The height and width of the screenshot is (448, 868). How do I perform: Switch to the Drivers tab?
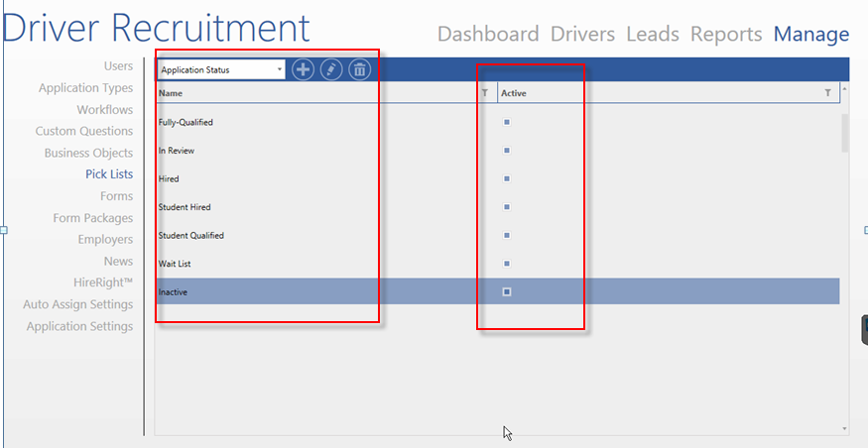pos(582,35)
